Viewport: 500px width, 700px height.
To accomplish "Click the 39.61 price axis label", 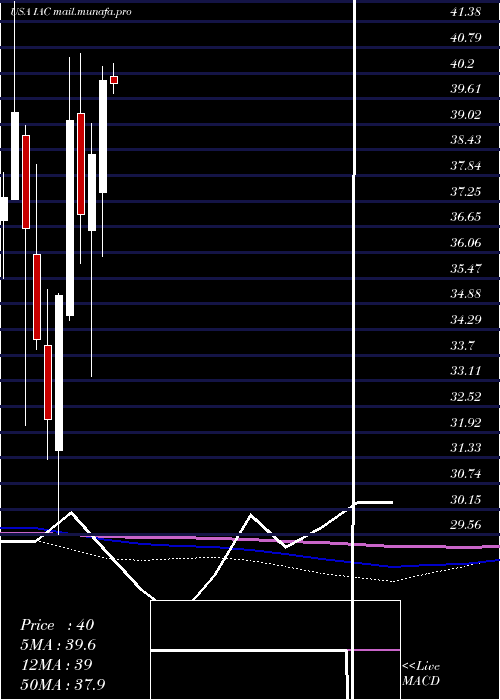I will 466,89.
